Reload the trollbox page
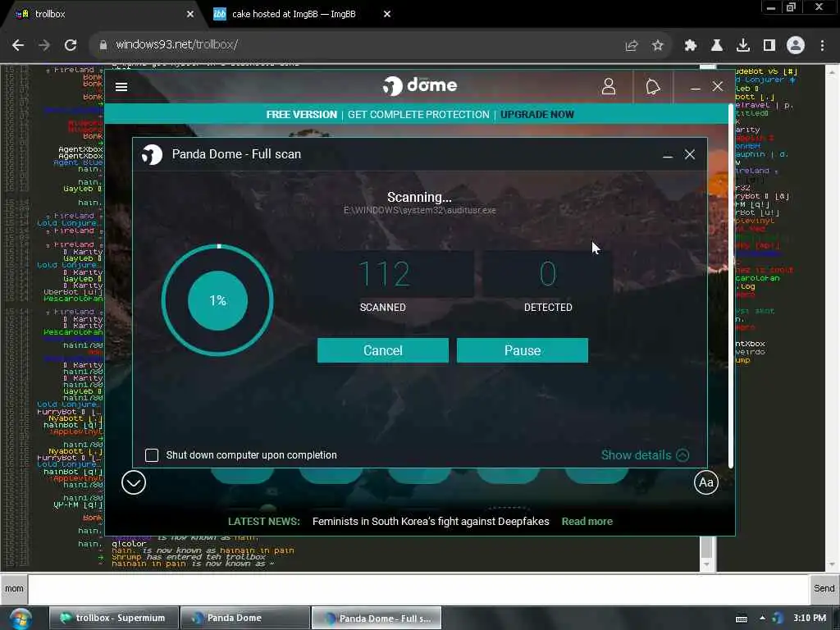The image size is (840, 630). [x=71, y=45]
